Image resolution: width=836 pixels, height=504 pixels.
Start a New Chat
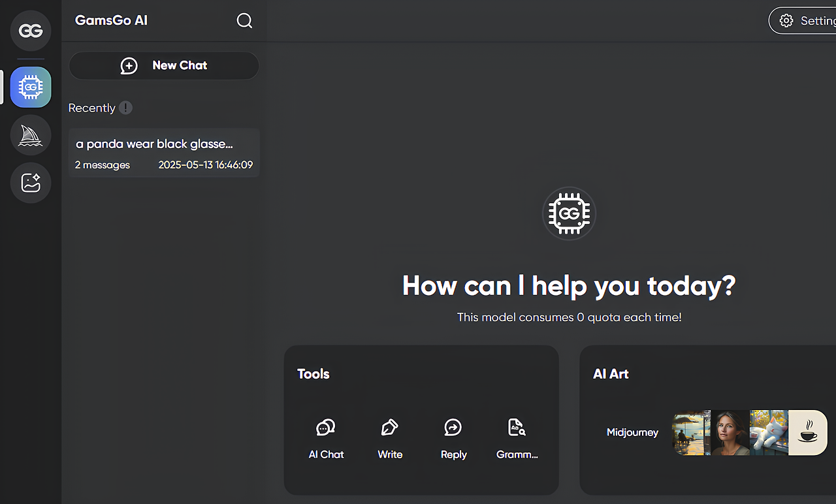164,65
